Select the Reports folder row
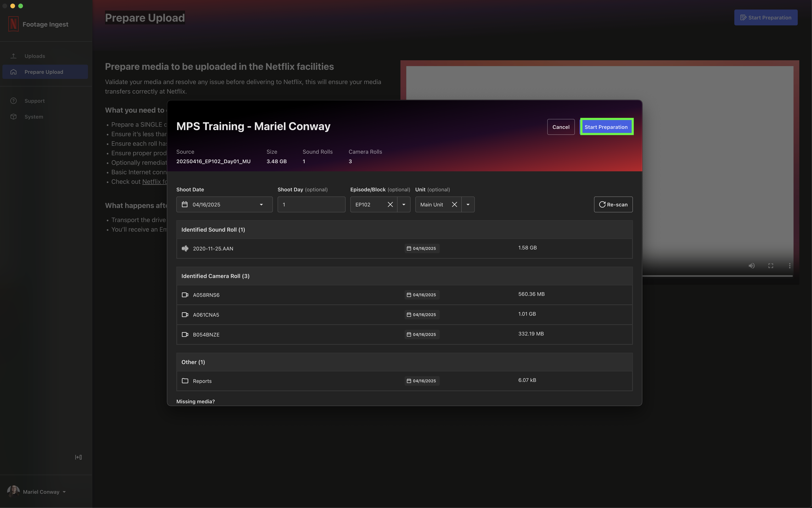 tap(404, 381)
